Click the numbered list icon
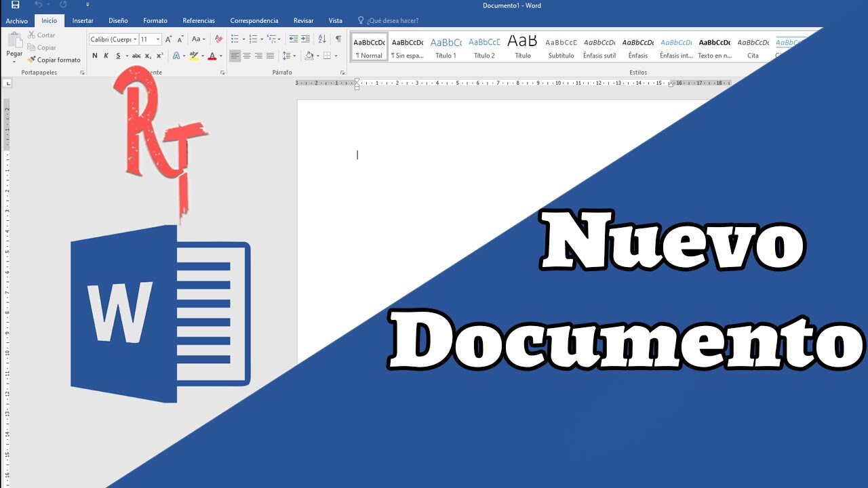The width and height of the screenshot is (868, 488). pyautogui.click(x=253, y=39)
